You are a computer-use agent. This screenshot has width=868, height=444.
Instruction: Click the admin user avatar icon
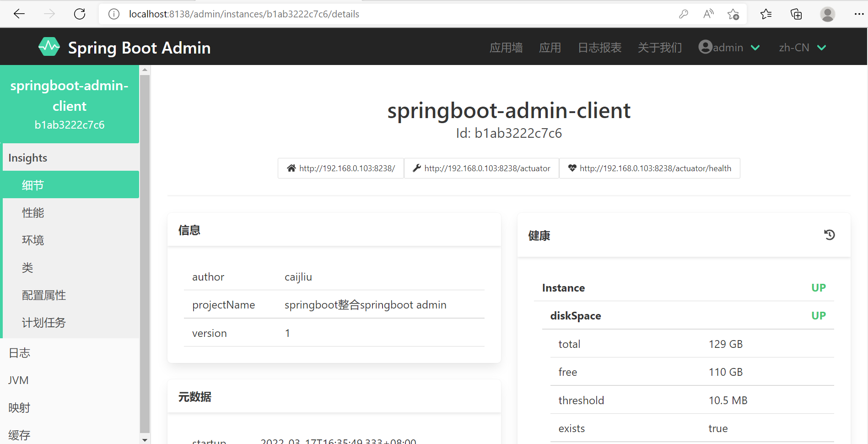pyautogui.click(x=705, y=47)
